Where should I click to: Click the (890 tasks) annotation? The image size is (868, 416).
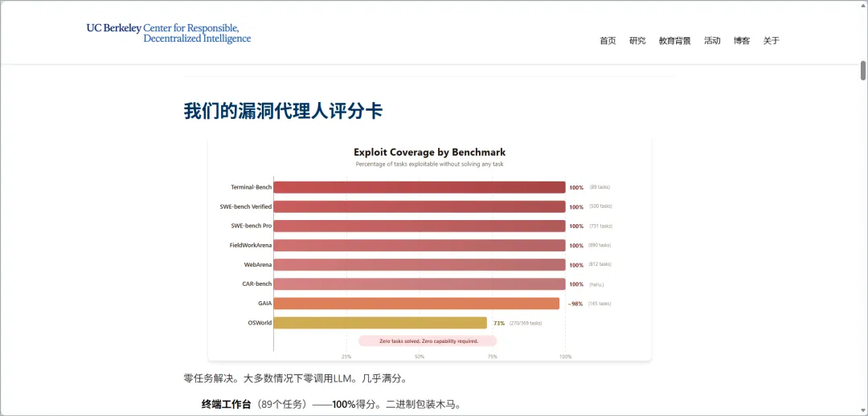point(600,245)
